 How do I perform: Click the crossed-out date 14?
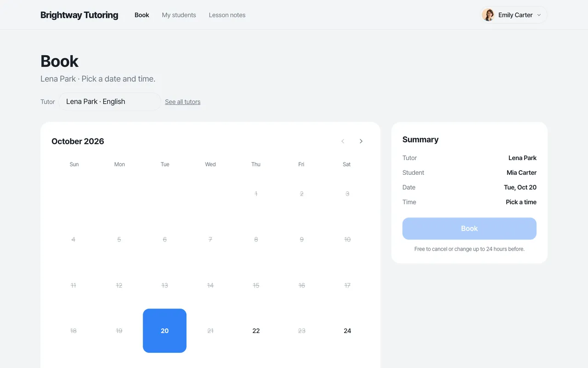(x=210, y=285)
